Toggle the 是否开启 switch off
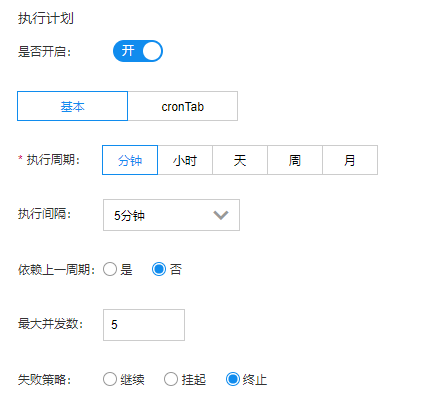 (x=138, y=51)
